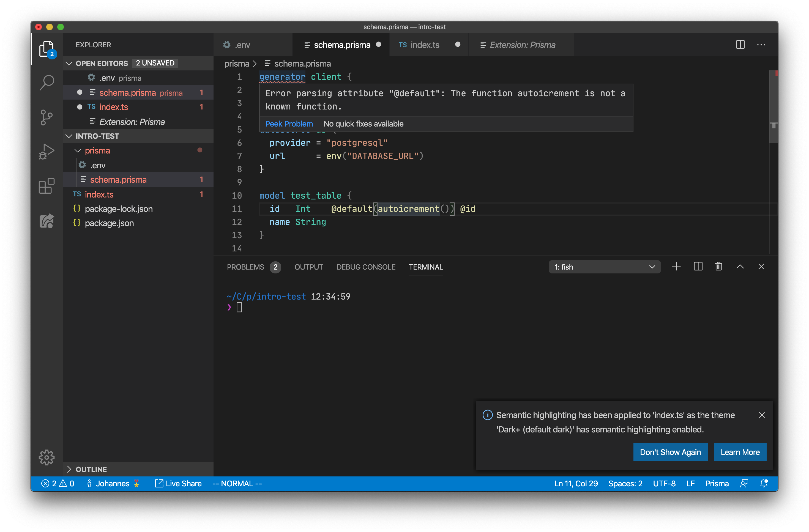Open the Run and Debug view
Viewport: 809px width, 532px height.
click(47, 152)
